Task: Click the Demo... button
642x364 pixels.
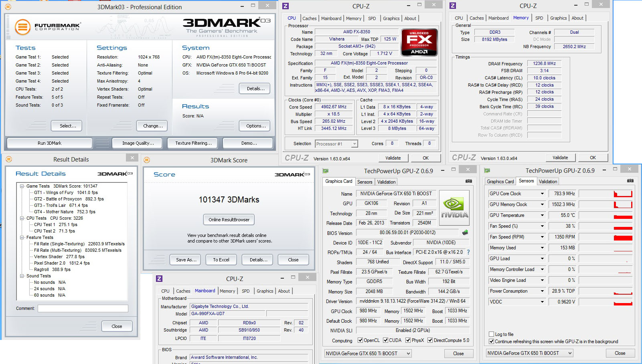Action: point(248,143)
